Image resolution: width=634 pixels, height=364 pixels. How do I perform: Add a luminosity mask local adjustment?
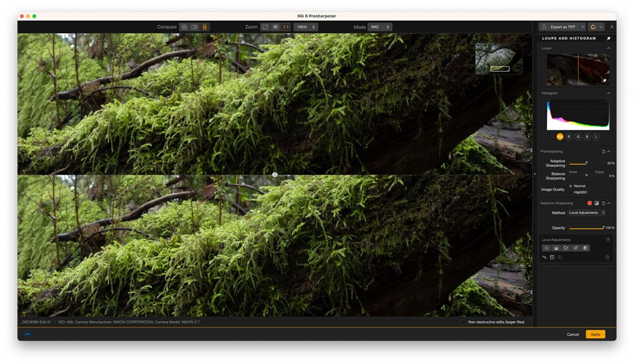[x=576, y=248]
